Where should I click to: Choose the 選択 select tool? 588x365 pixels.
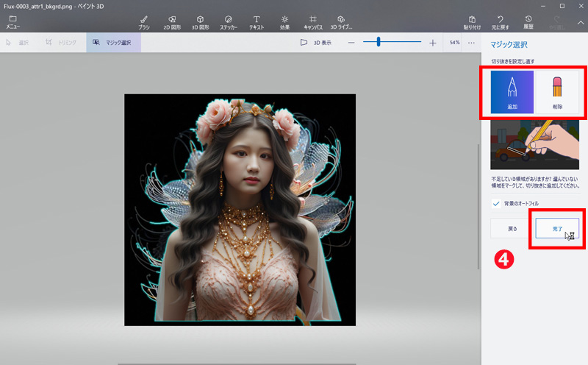tap(18, 43)
